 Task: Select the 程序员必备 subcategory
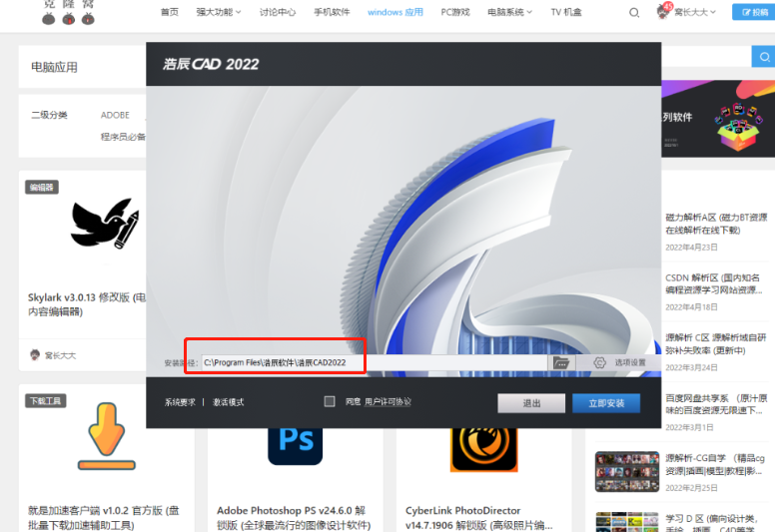(123, 137)
